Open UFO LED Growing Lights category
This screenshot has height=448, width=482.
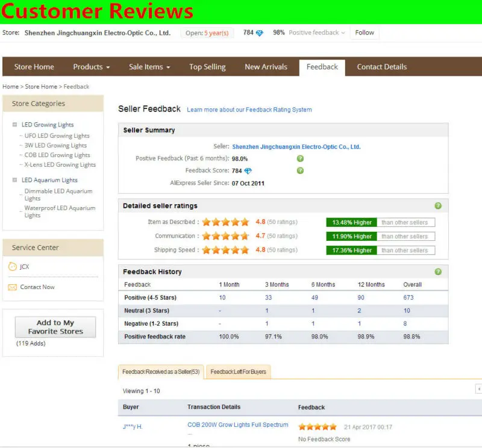click(x=57, y=135)
